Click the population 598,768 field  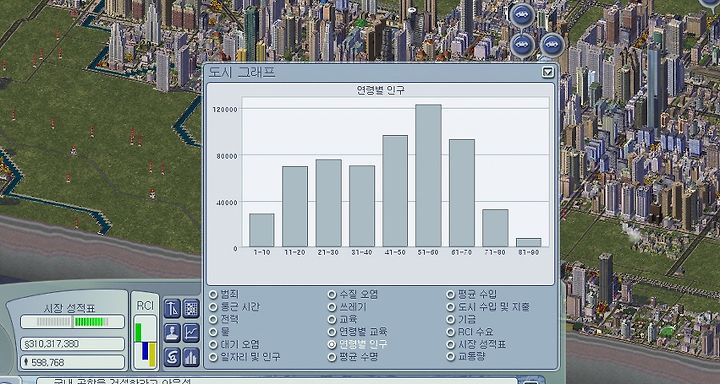click(x=72, y=362)
